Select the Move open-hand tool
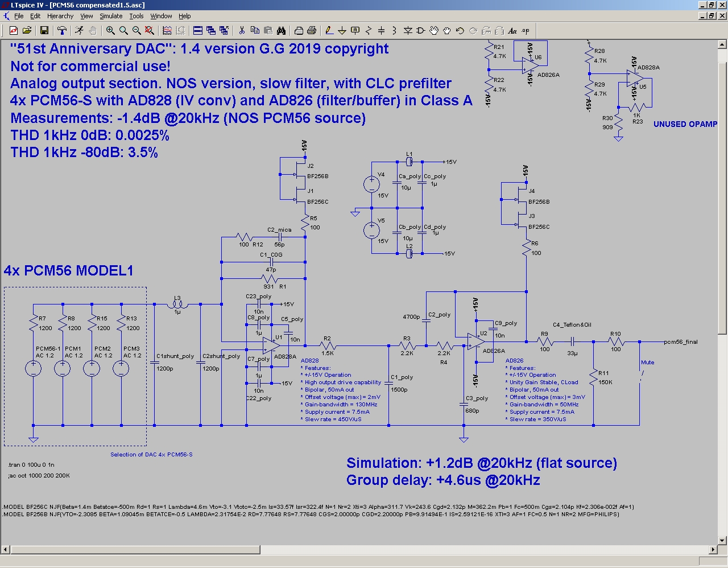This screenshot has width=728, height=568. [x=434, y=30]
